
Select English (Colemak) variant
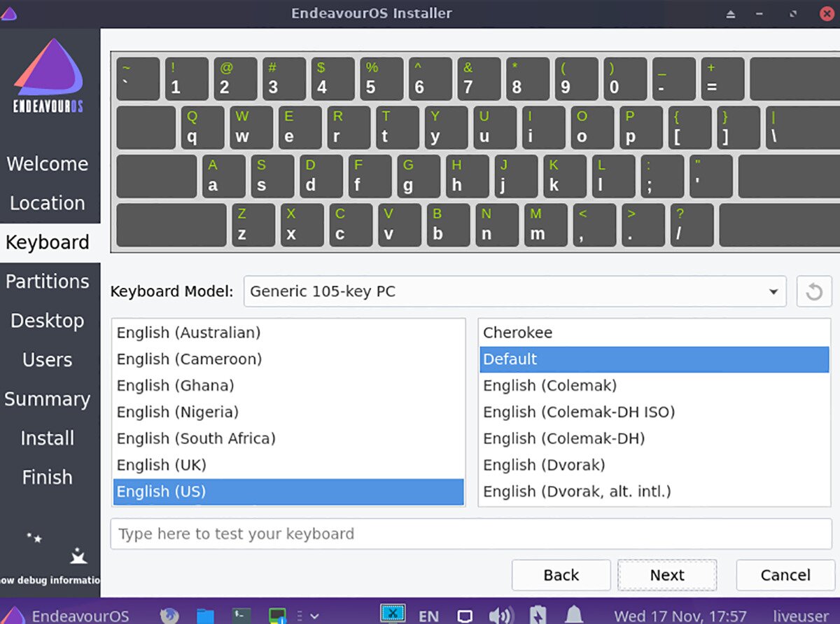(x=549, y=386)
